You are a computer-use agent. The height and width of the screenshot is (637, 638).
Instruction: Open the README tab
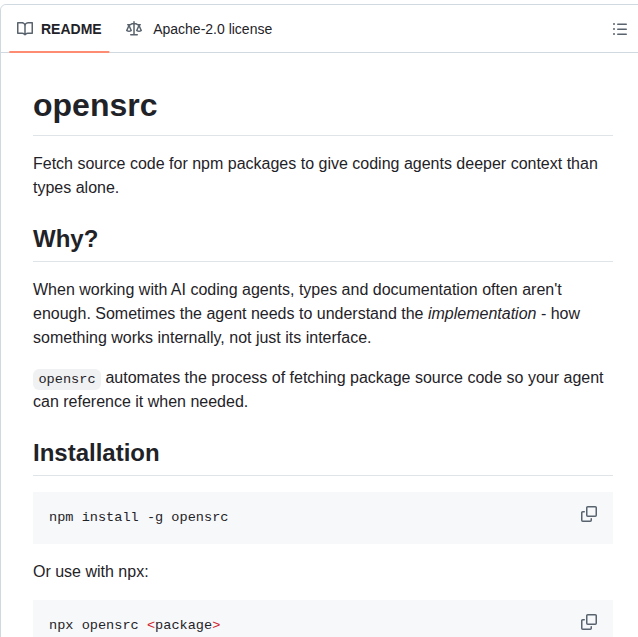point(59,29)
